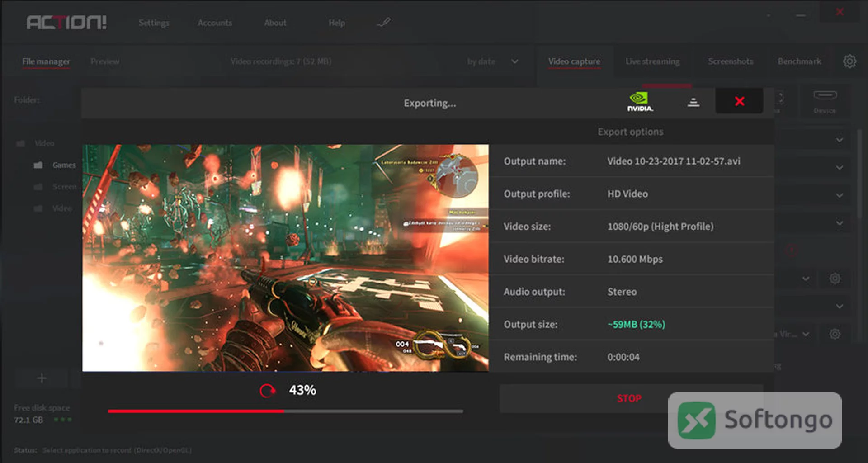Click the ~59MB (32%) output size
Screen dimensions: 868x463
636,325
